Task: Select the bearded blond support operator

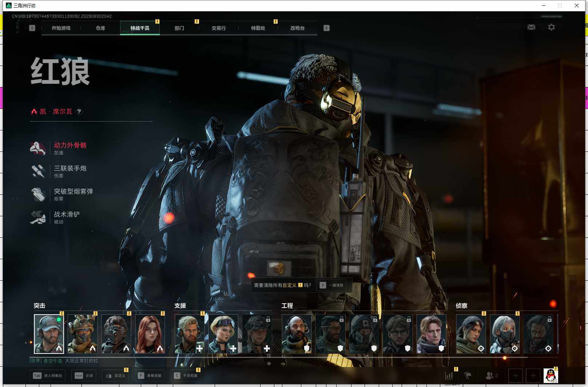Action: (x=190, y=334)
